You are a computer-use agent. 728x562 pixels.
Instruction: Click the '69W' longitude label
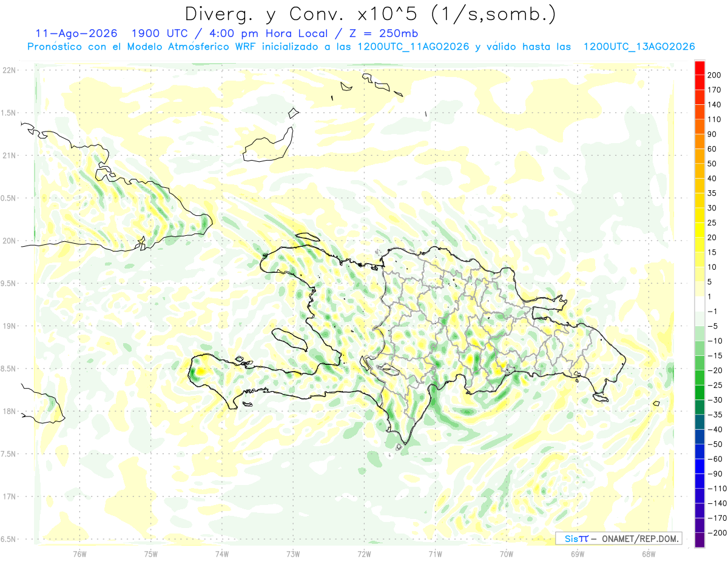(578, 554)
